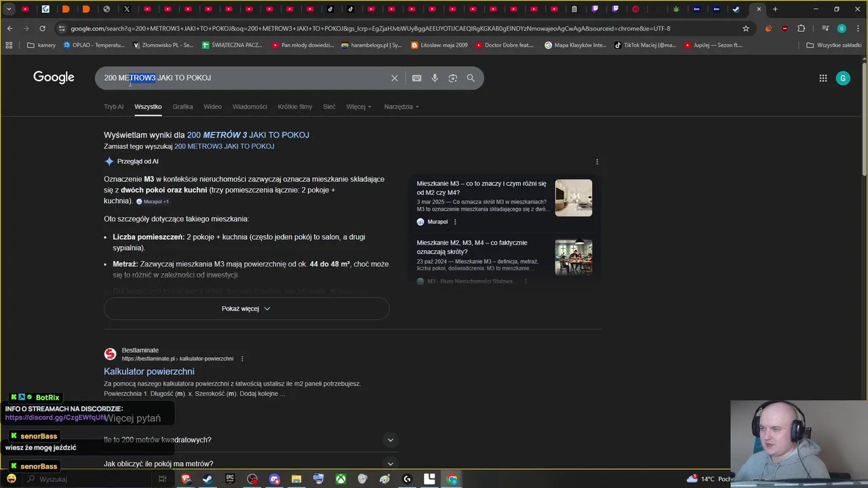Open AI overview three-dot options
Image resolution: width=868 pixels, height=488 pixels.
[x=597, y=161]
